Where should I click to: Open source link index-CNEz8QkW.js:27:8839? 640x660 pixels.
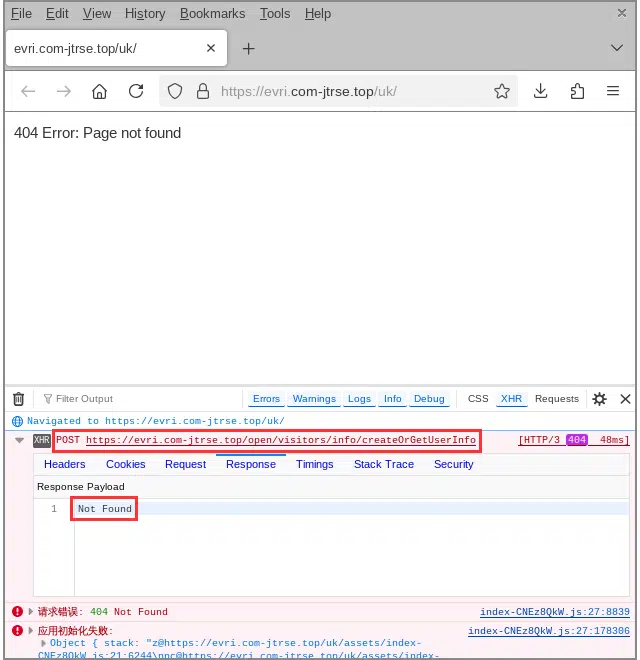pos(555,612)
